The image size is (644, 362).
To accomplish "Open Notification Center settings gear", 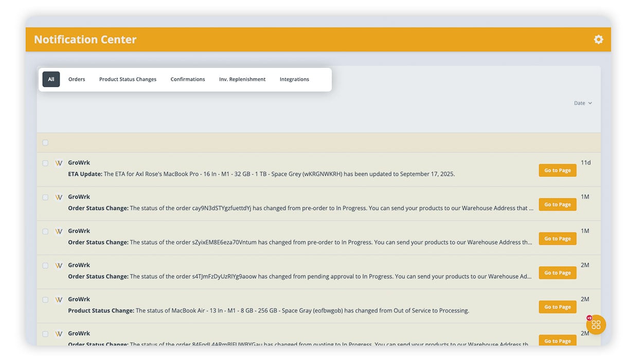I will click(x=598, y=40).
